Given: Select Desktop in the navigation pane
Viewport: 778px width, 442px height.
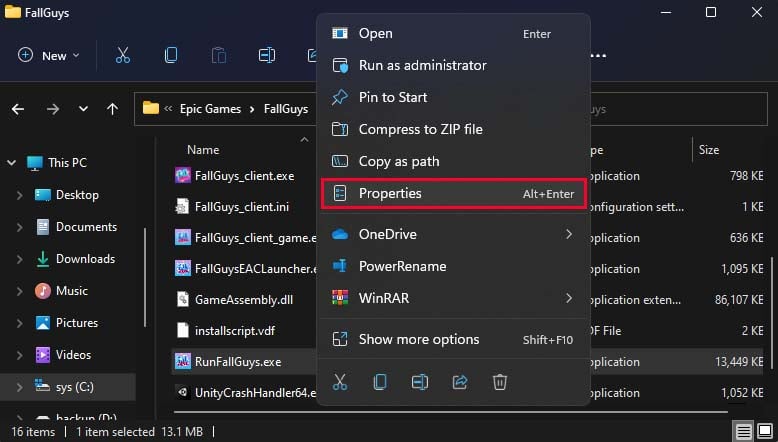Looking at the screenshot, I should (77, 195).
